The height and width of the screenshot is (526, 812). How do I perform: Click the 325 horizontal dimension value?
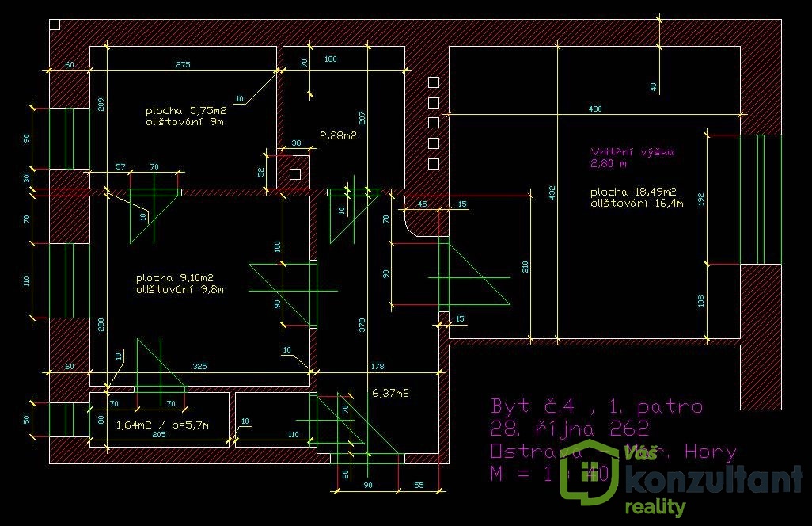tap(200, 366)
